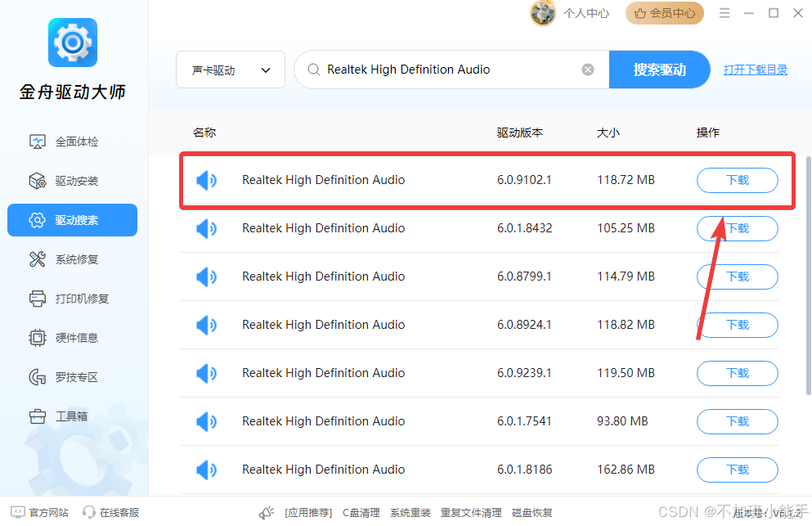Screen dimensions: 812x526
Task: Download driver version 6.0.9239.1
Action: [x=738, y=373]
